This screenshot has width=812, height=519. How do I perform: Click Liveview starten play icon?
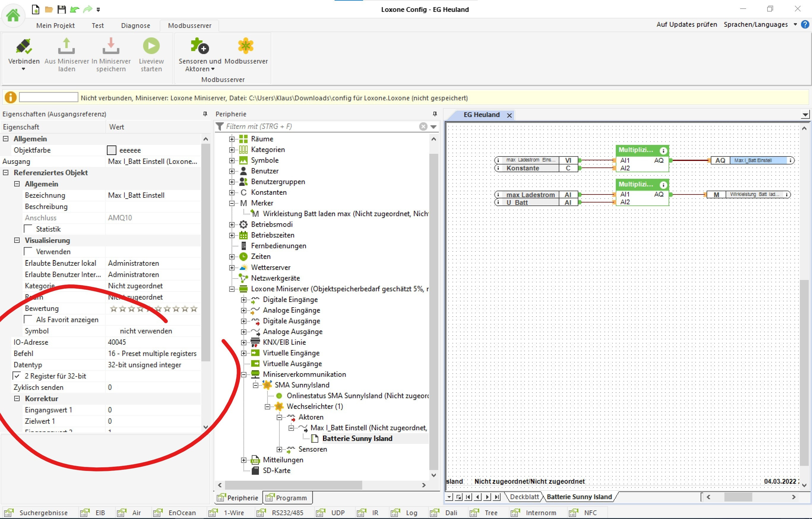tap(151, 46)
